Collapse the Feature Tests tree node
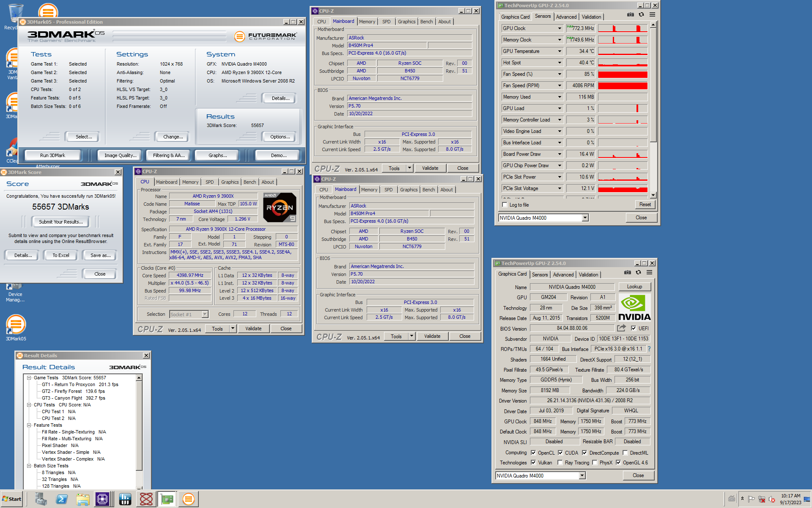This screenshot has width=812, height=508. pyautogui.click(x=29, y=425)
